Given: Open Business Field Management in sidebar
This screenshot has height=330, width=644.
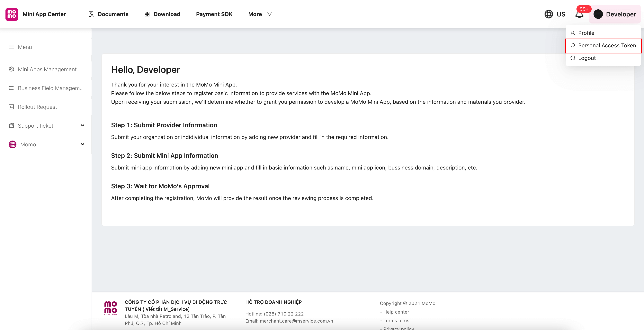Looking at the screenshot, I should tap(50, 88).
